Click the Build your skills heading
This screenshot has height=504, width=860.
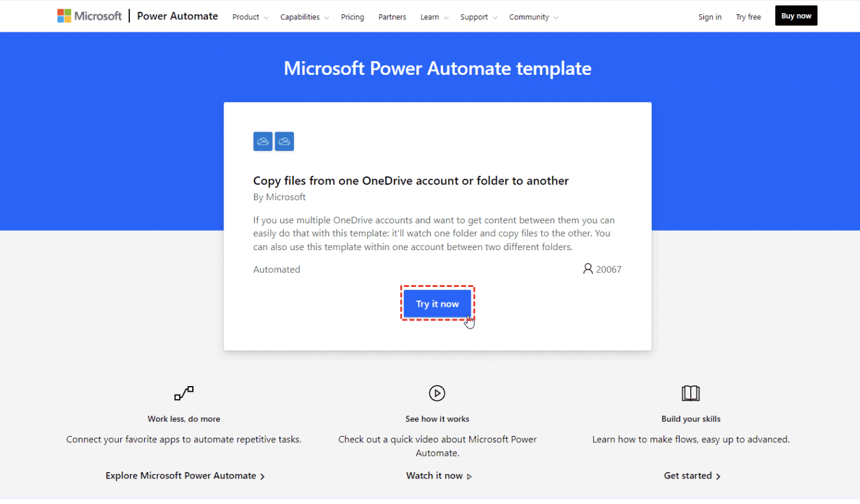(691, 419)
